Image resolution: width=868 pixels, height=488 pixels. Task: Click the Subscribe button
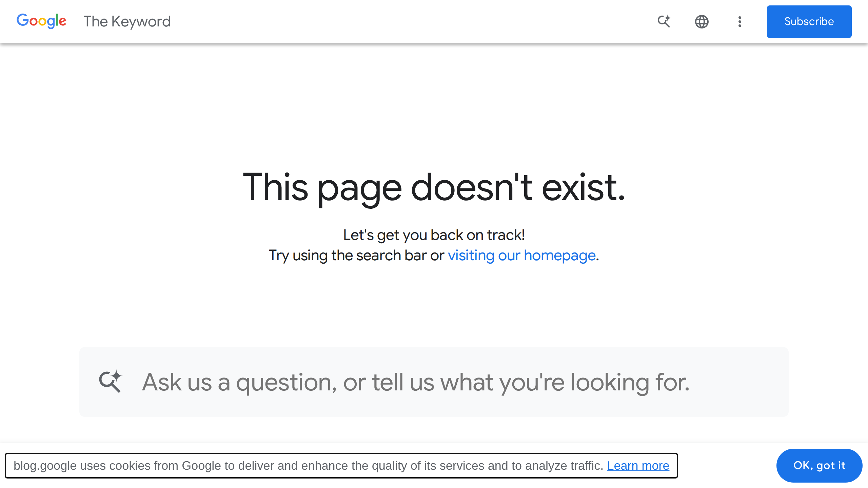point(809,22)
